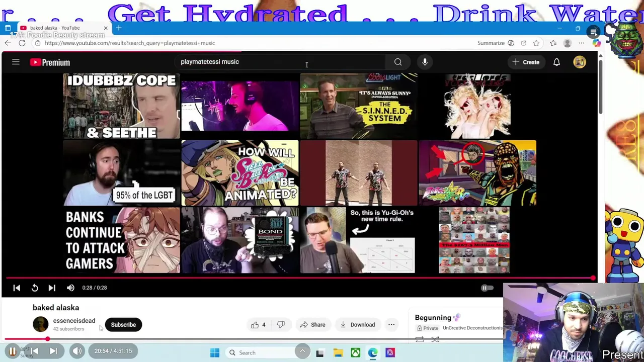Reload the page with the refresh icon

22,43
